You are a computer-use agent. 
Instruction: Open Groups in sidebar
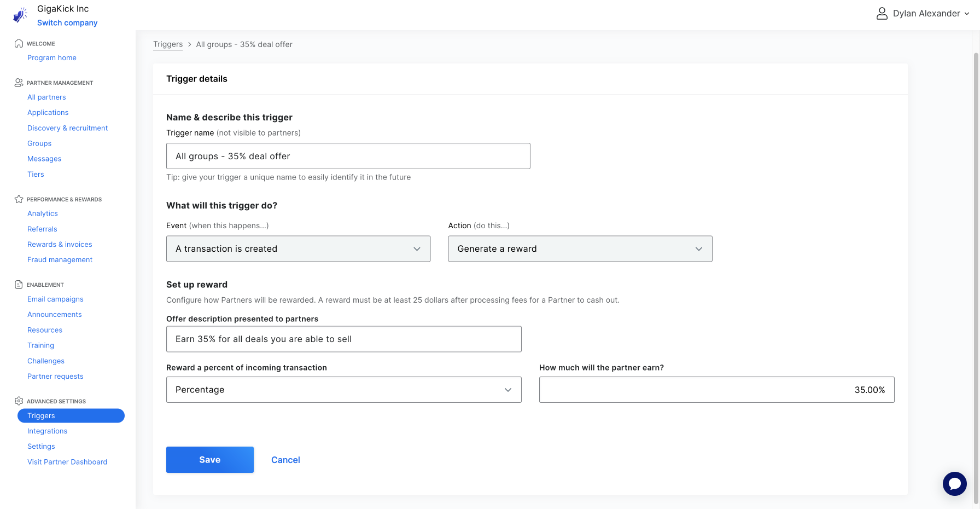coord(39,143)
